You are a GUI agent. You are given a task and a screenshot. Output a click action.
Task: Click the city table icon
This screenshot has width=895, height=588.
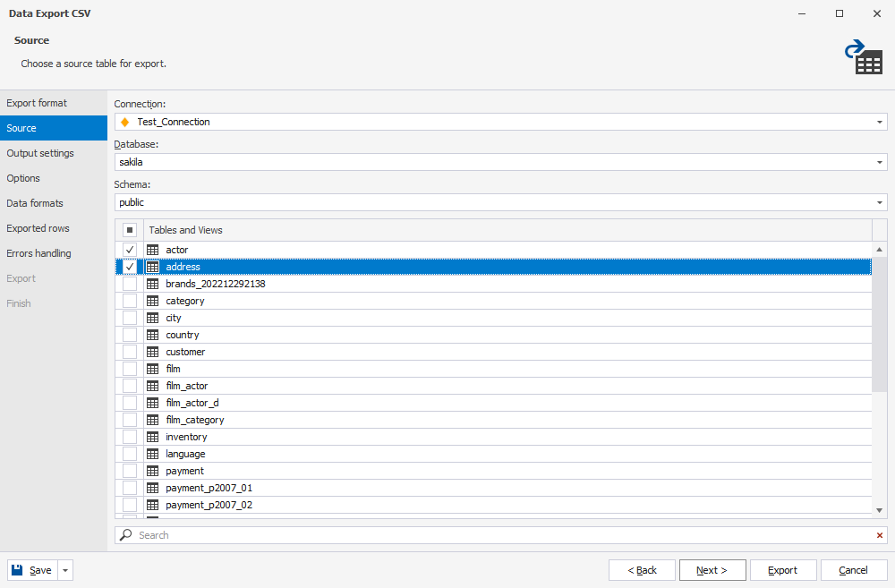click(152, 318)
